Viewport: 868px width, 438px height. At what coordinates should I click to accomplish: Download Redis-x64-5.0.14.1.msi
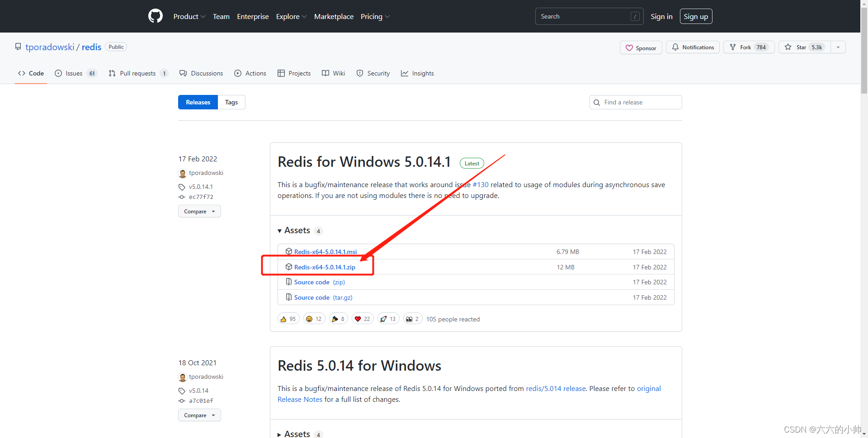pos(325,252)
